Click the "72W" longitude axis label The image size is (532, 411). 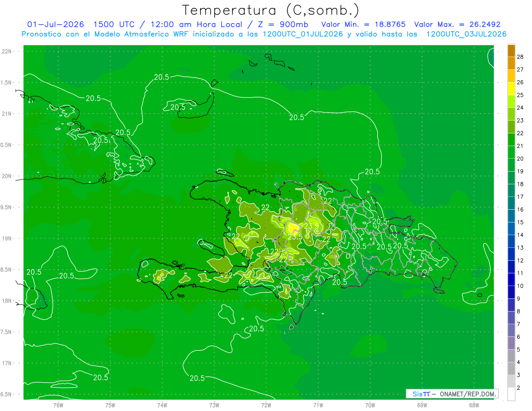(x=266, y=405)
